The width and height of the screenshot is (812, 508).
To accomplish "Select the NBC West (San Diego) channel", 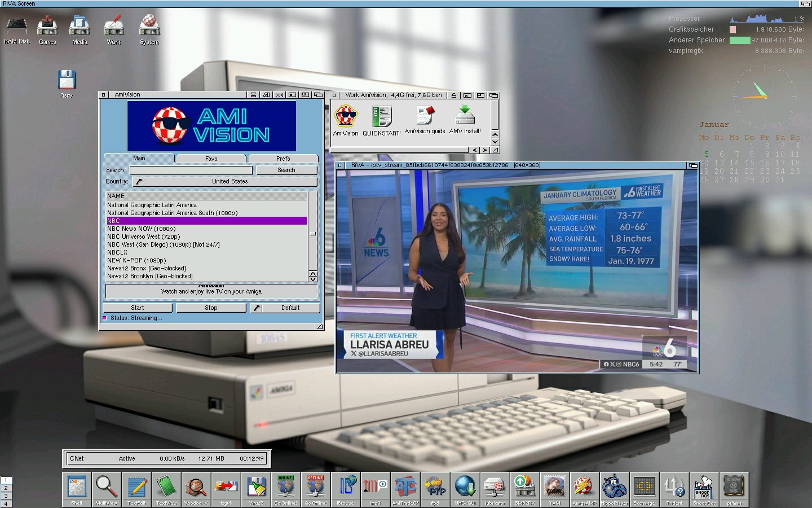I will click(207, 244).
